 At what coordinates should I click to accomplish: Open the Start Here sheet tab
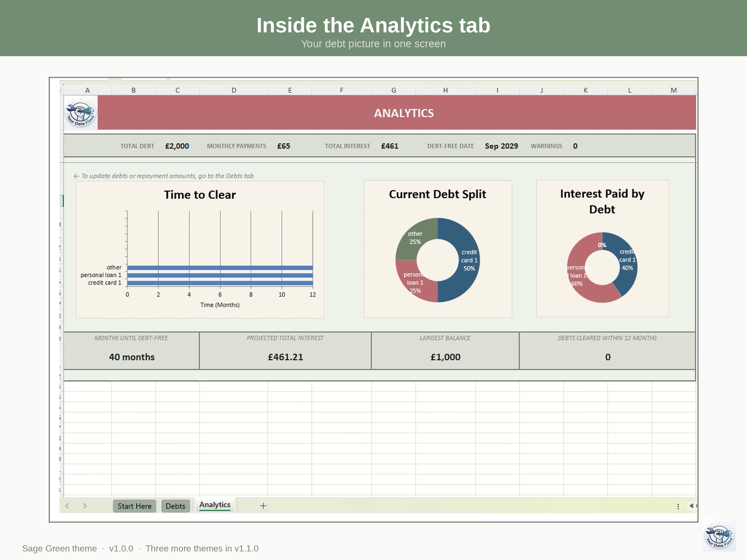134,506
